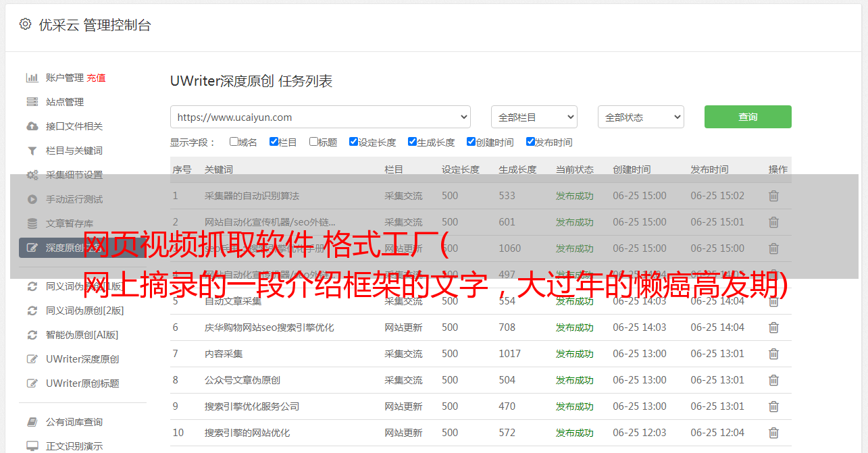
Task: Toggle the 域名 field checkbox
Action: (x=234, y=142)
